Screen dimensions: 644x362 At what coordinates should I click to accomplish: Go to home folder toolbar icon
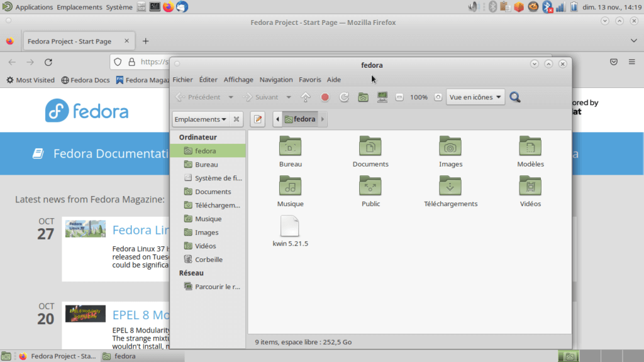point(363,97)
